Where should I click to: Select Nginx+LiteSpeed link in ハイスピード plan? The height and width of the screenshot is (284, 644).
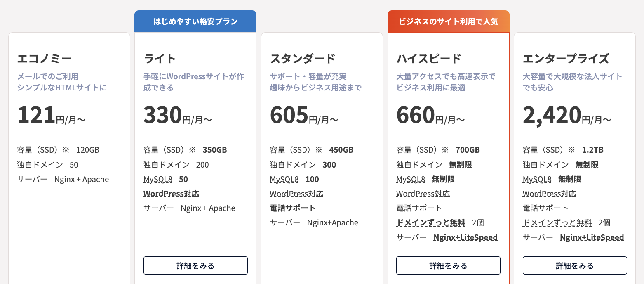[x=465, y=238]
